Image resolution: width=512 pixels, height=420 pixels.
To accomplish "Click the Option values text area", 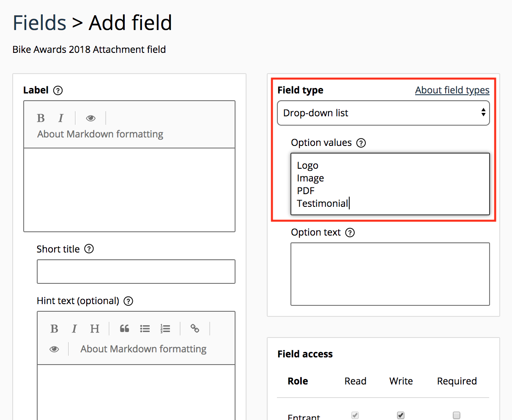I will point(390,184).
